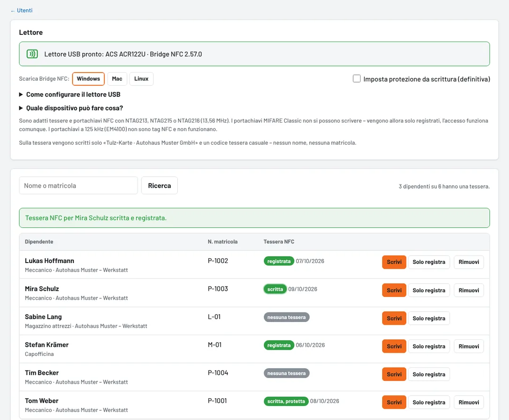The height and width of the screenshot is (420, 509).
Task: Write a card for Sabine Lang
Action: [394, 318]
